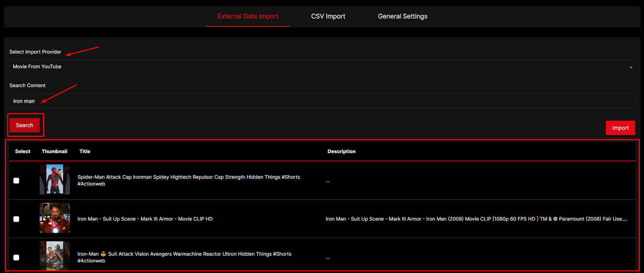
Task: Click the Search Content field containing iron man
Action: [x=322, y=101]
